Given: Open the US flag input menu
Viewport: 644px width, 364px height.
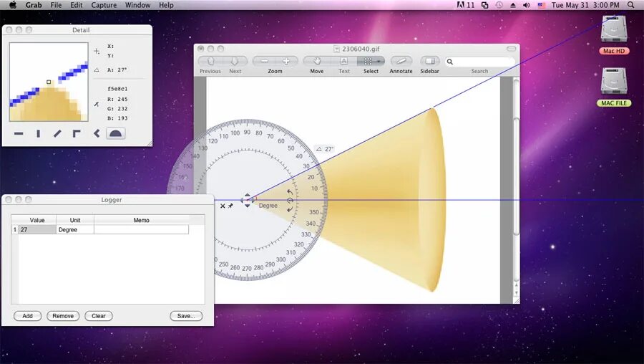Looking at the screenshot, I should click(x=542, y=5).
